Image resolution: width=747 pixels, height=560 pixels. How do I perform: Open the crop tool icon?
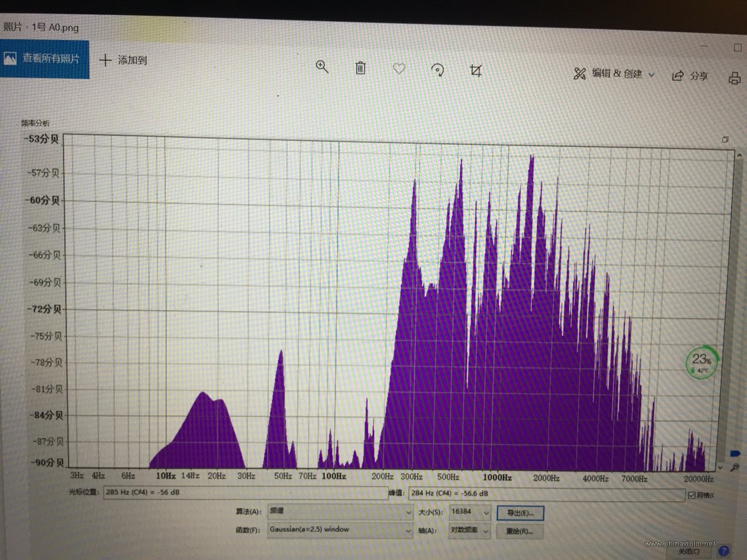pyautogui.click(x=476, y=71)
